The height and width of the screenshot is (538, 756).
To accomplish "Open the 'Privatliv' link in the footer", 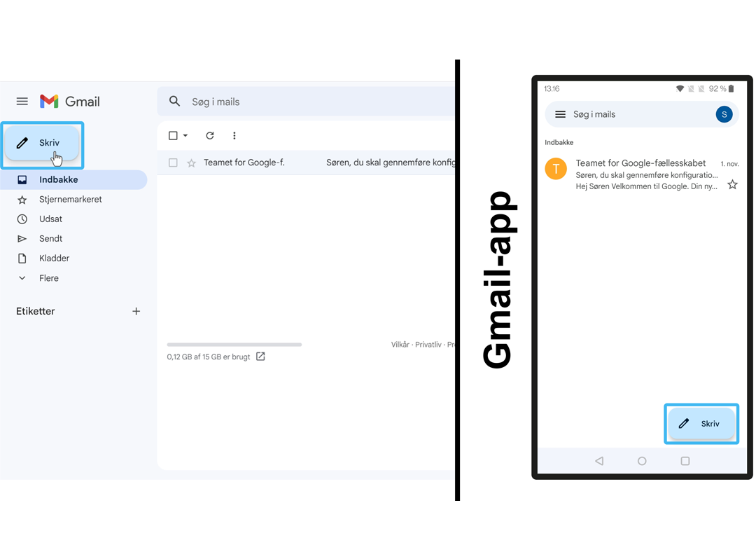I will pos(428,345).
